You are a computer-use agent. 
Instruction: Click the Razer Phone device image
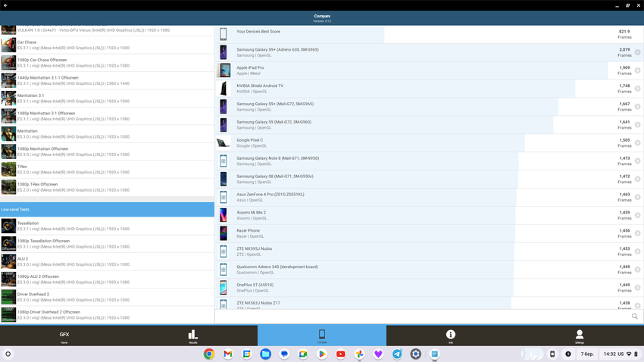224,233
